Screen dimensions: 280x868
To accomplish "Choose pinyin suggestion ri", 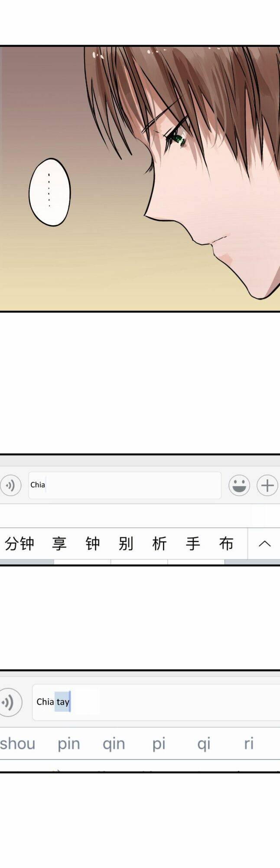I will pyautogui.click(x=249, y=743).
